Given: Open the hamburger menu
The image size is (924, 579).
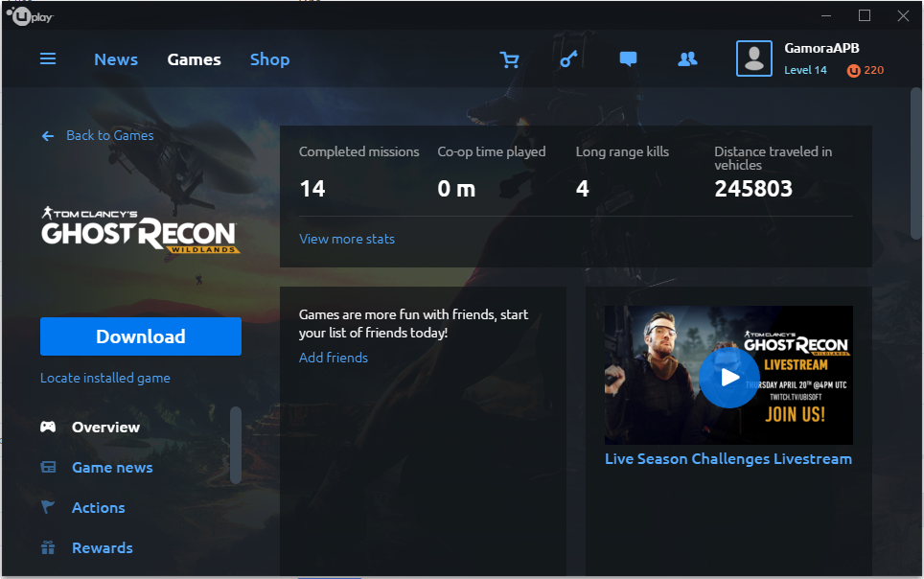Looking at the screenshot, I should pos(48,59).
